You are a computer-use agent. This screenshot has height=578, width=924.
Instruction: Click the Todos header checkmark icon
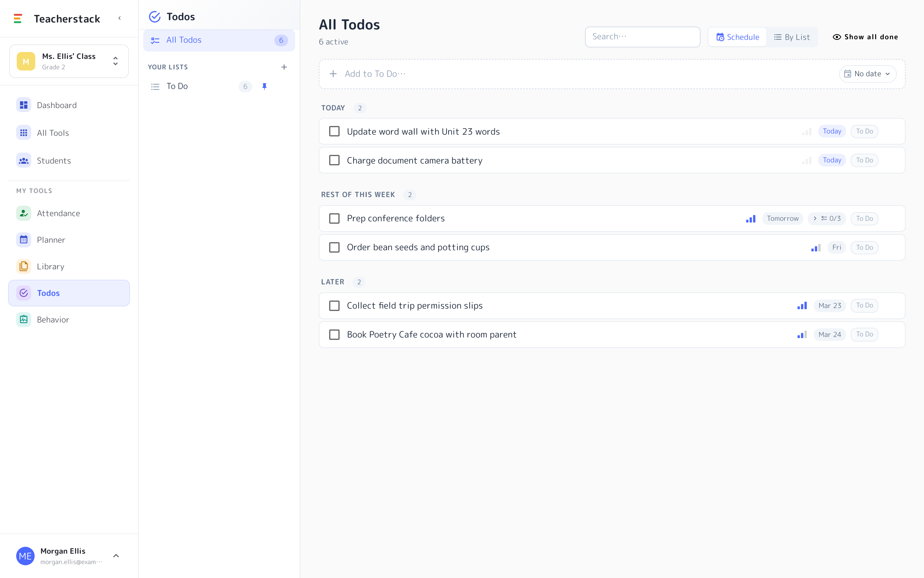(x=155, y=17)
